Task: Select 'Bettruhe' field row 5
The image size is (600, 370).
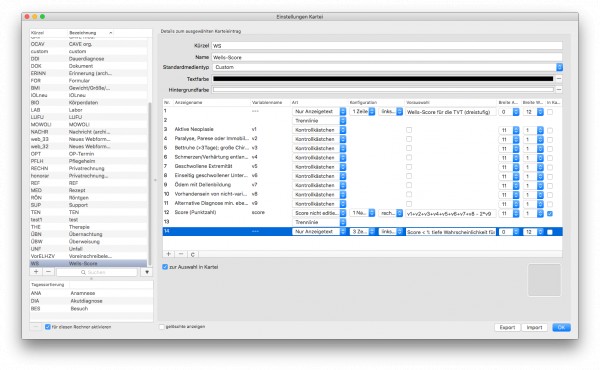Action: click(362, 148)
